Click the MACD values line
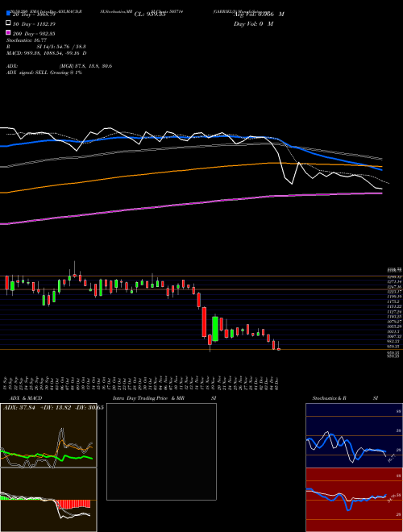 [46, 53]
